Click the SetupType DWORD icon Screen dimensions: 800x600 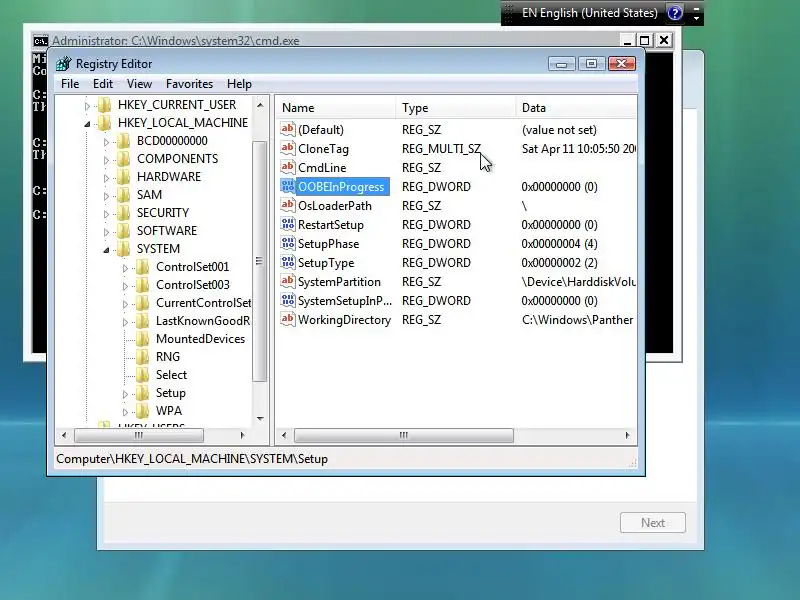coord(288,262)
